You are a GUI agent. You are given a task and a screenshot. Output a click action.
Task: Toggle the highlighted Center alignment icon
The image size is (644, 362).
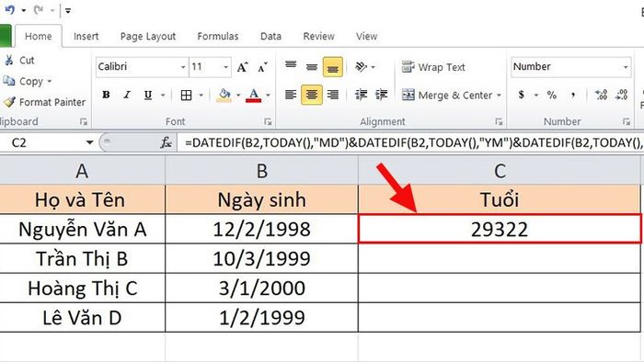[x=312, y=96]
